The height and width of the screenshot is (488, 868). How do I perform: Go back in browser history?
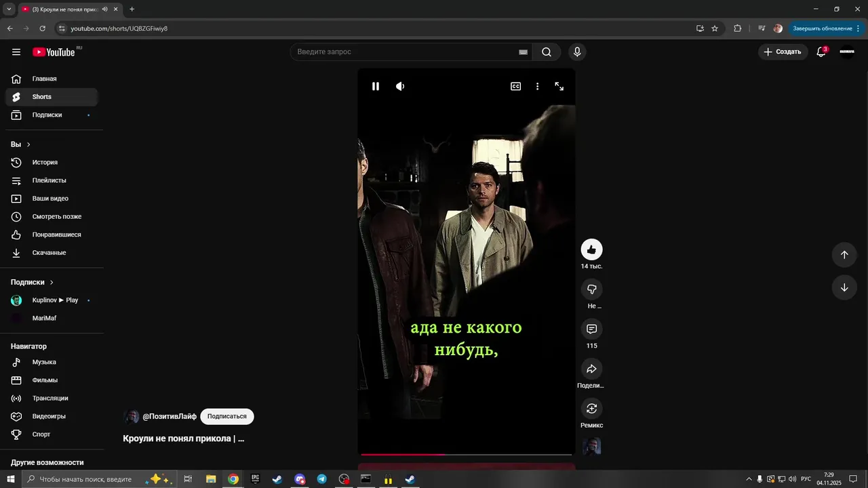coord(9,28)
